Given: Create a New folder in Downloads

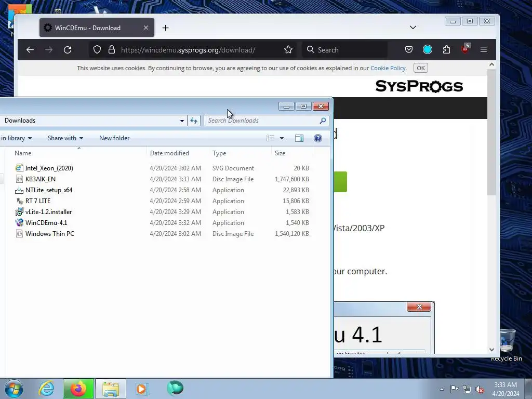Looking at the screenshot, I should [x=114, y=138].
